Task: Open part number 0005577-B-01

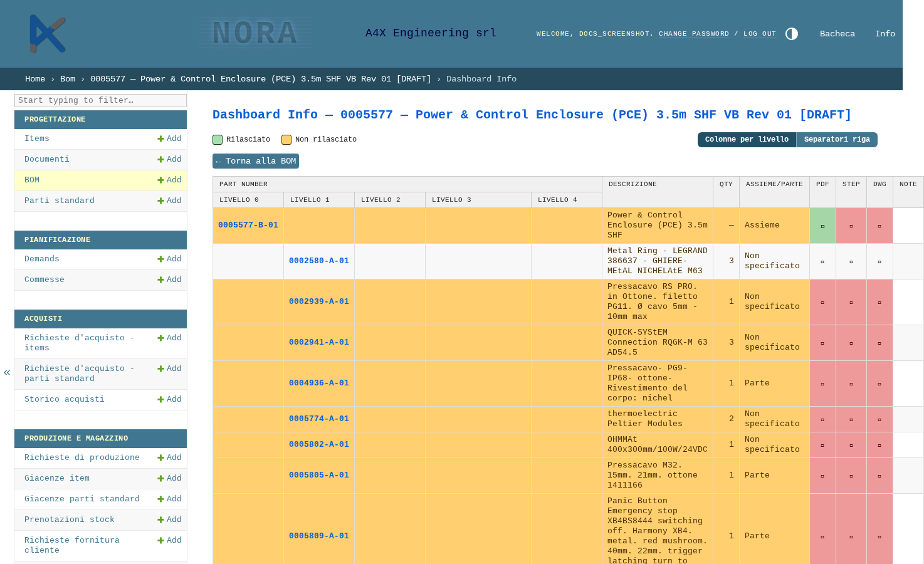Action: (x=248, y=225)
